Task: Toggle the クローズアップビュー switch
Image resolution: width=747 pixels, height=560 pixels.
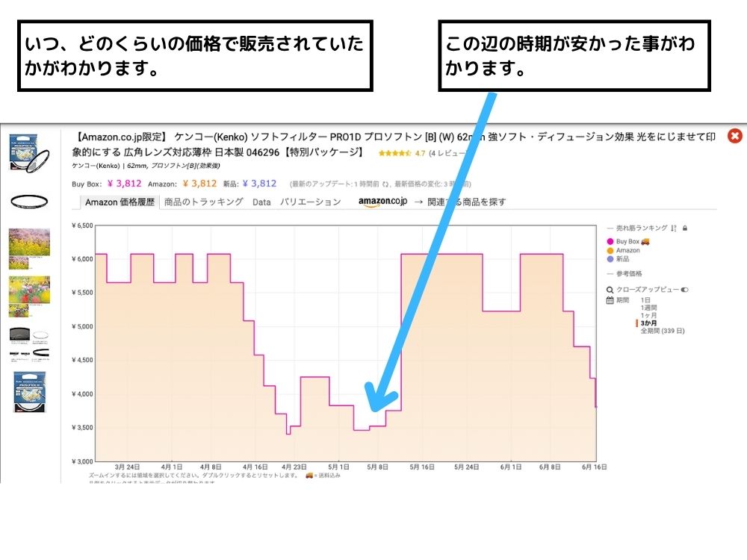Action: tap(684, 290)
